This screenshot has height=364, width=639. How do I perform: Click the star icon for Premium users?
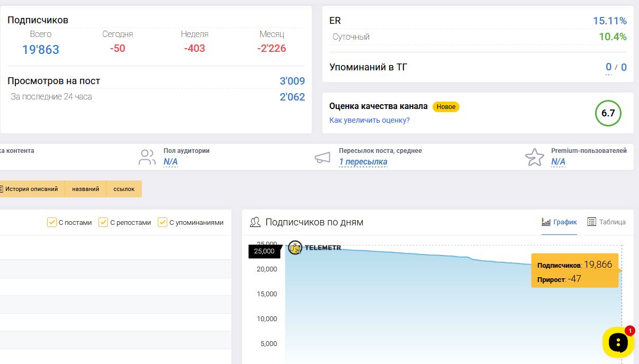pyautogui.click(x=534, y=157)
